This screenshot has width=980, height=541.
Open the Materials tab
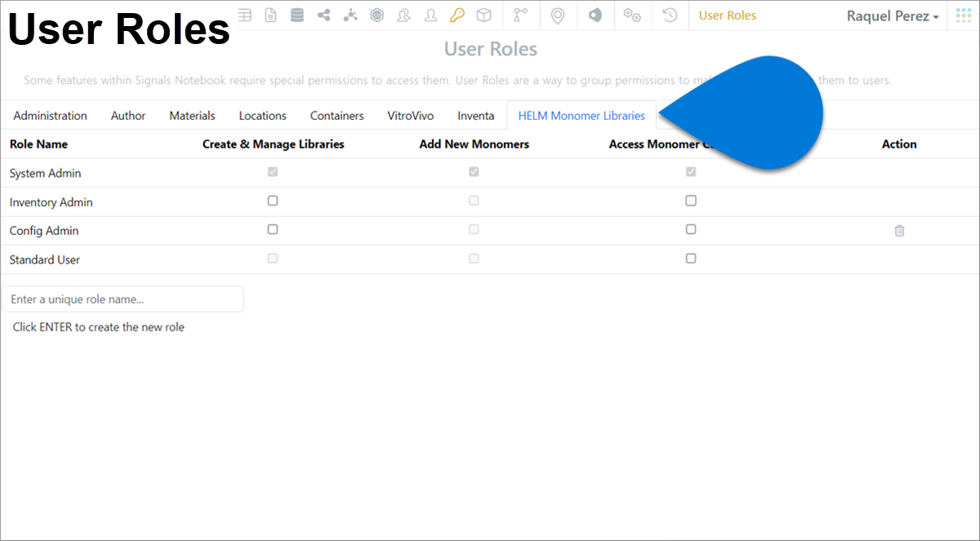point(193,116)
